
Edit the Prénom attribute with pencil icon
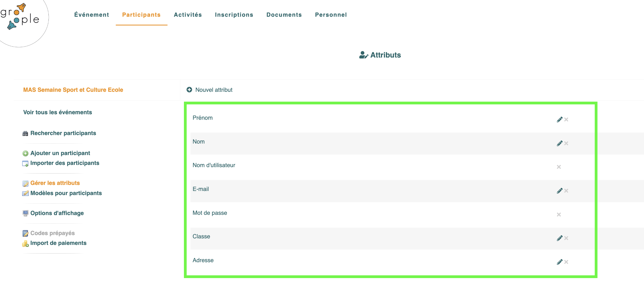[559, 119]
